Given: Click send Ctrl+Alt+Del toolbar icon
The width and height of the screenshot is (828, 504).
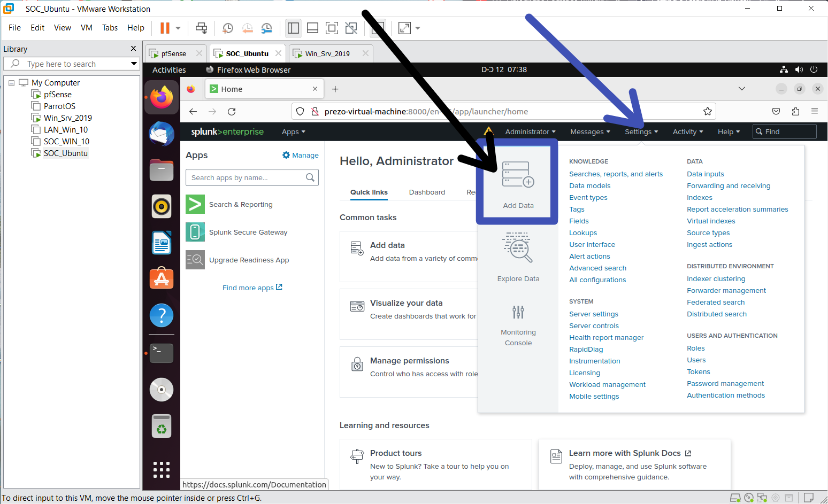Looking at the screenshot, I should (x=201, y=28).
